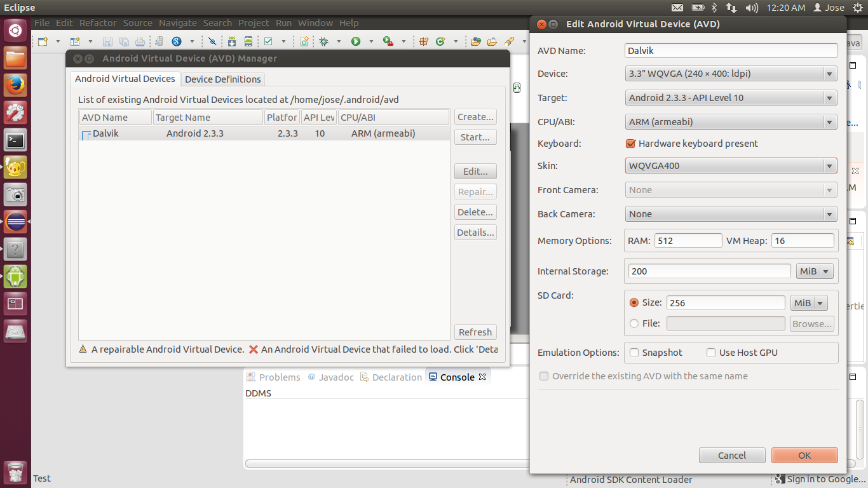Click OK in Edit AVD dialog
Viewport: 868px width, 488px height.
(804, 456)
